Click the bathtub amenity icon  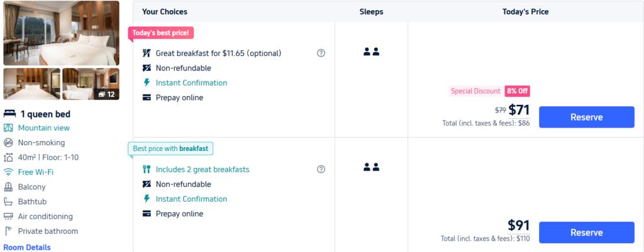click(x=9, y=202)
